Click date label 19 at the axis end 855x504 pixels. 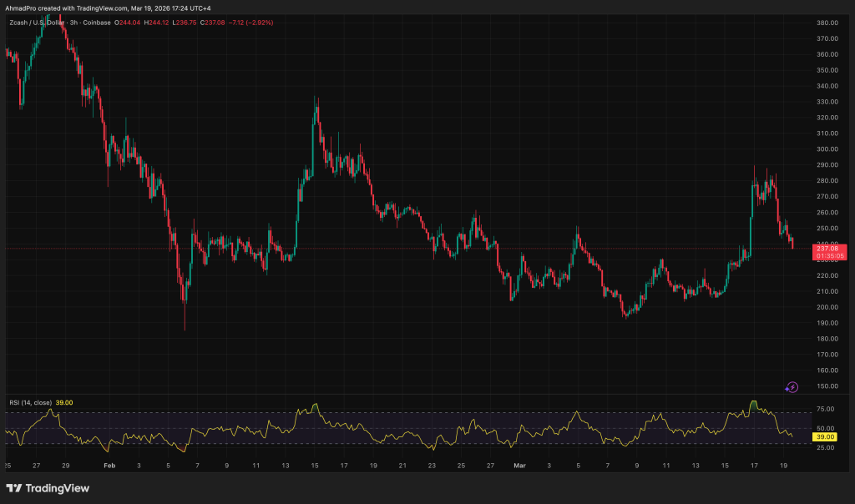tap(784, 465)
